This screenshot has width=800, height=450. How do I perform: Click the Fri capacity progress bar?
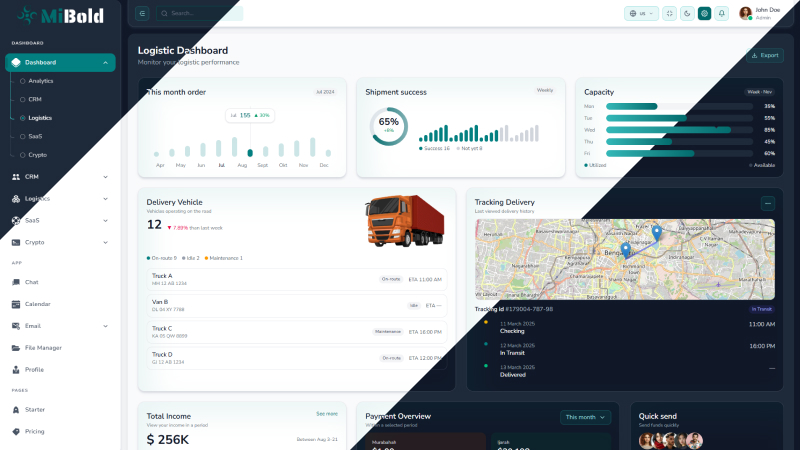click(679, 154)
